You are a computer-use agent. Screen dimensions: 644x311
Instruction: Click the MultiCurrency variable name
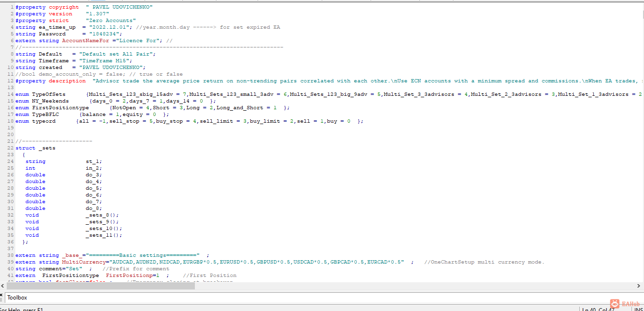tap(84, 262)
